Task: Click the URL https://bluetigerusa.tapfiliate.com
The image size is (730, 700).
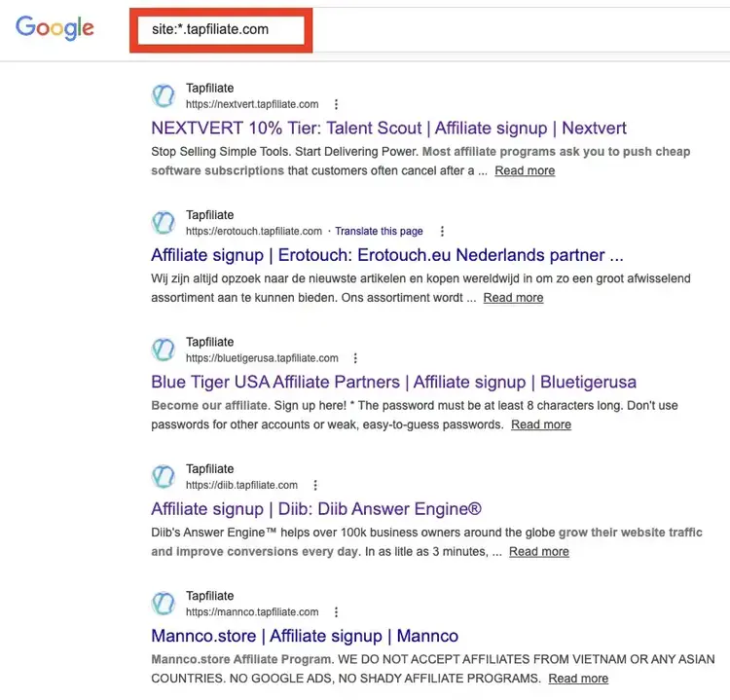Action: 262,358
